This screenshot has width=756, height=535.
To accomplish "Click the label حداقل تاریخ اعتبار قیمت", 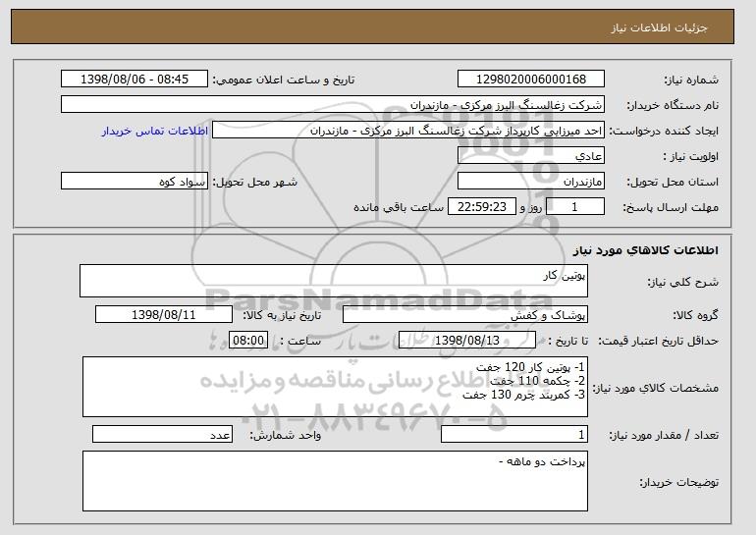I will tap(658, 342).
